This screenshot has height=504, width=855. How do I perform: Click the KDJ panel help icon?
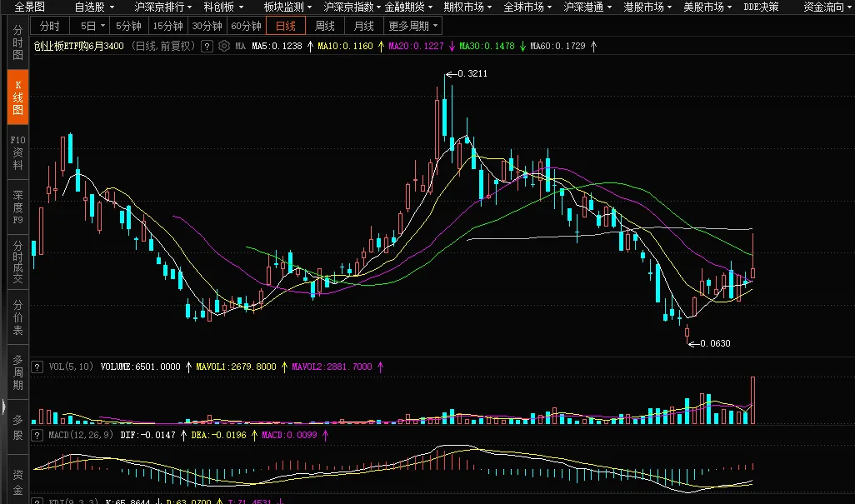(x=37, y=501)
